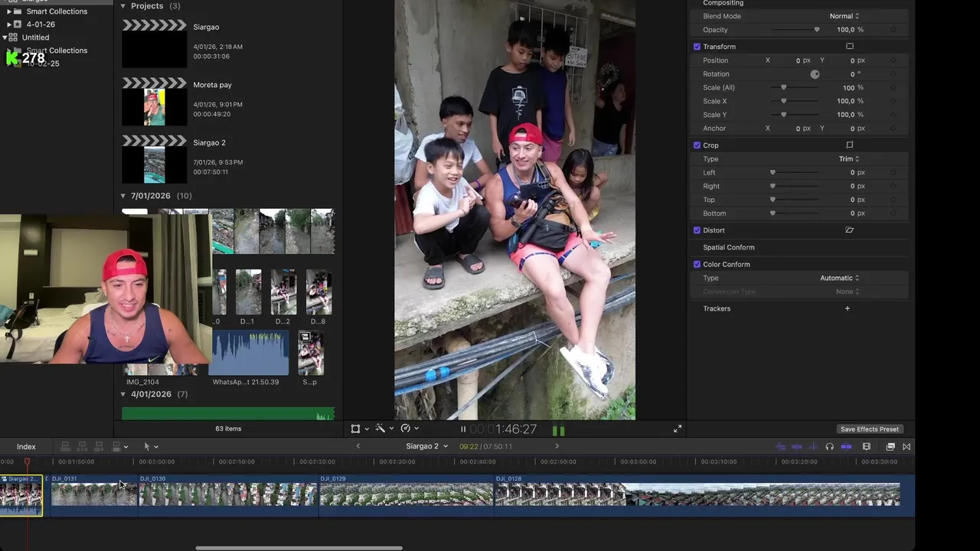Viewport: 980px width, 551px height.
Task: Toggle solo headphones icon
Action: coord(829,447)
